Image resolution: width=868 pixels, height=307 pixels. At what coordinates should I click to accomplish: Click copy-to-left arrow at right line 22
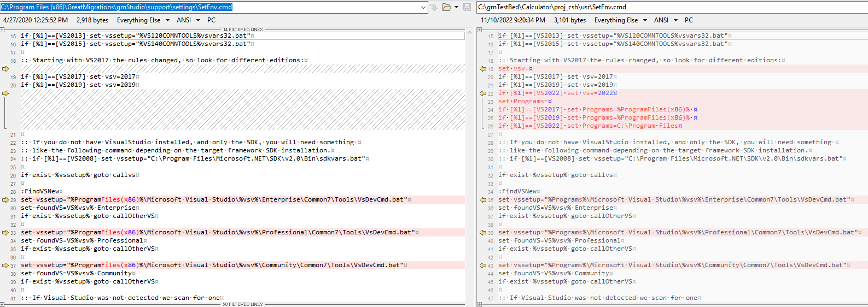coord(483,93)
